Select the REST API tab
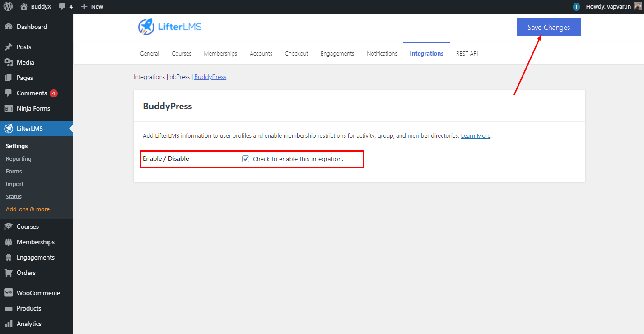Viewport: 644px width, 334px height. tap(467, 53)
